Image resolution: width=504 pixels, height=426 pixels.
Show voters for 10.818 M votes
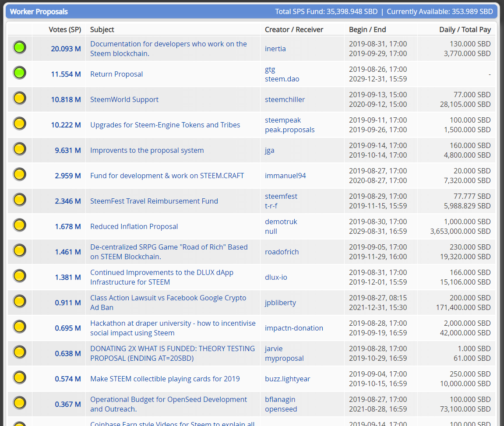click(x=66, y=99)
